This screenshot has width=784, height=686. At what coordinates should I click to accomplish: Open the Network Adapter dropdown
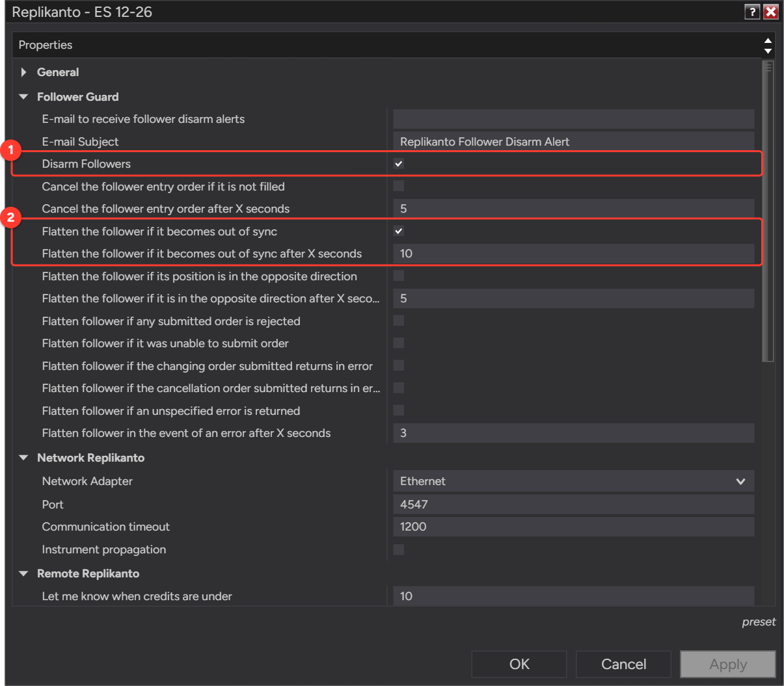pos(573,481)
